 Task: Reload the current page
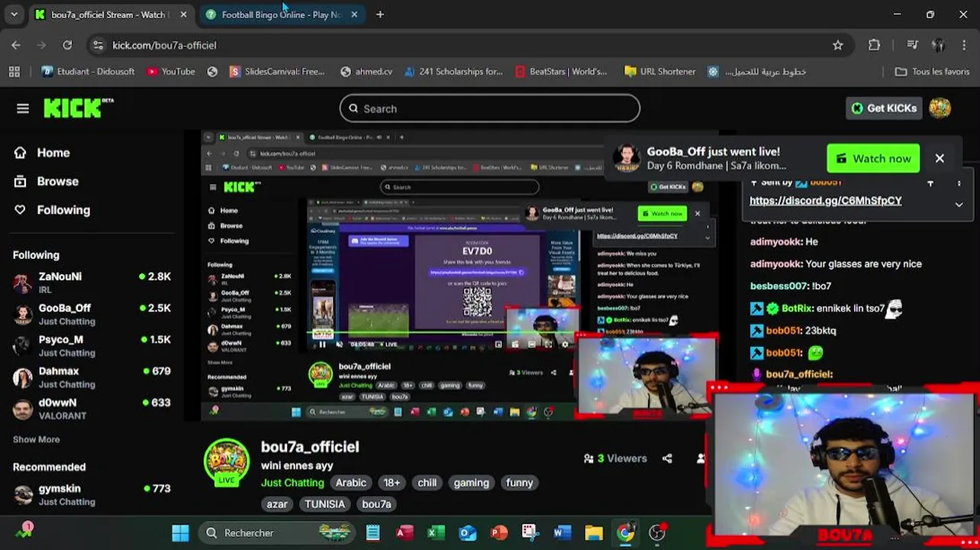coord(67,45)
